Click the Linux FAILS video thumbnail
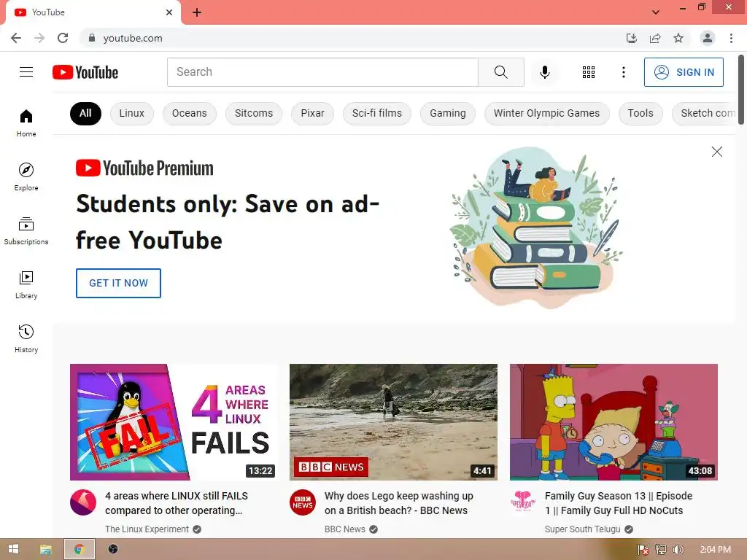 point(174,422)
